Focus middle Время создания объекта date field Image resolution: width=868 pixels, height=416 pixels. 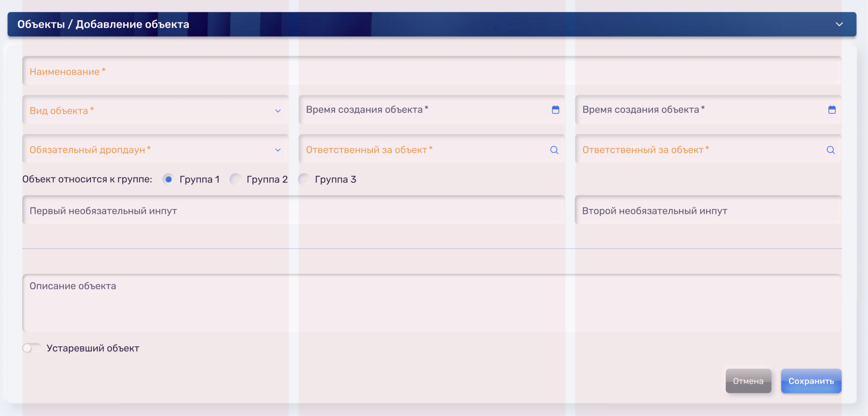pos(432,110)
